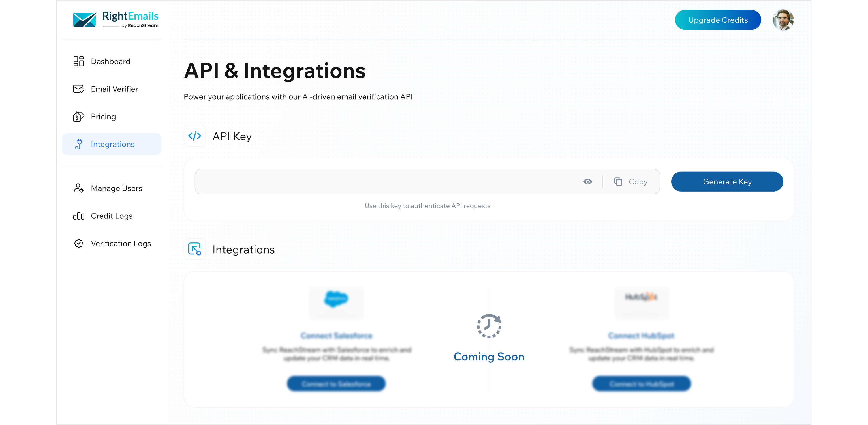Click the Email Verifier envelope icon
868x425 pixels.
(x=78, y=89)
